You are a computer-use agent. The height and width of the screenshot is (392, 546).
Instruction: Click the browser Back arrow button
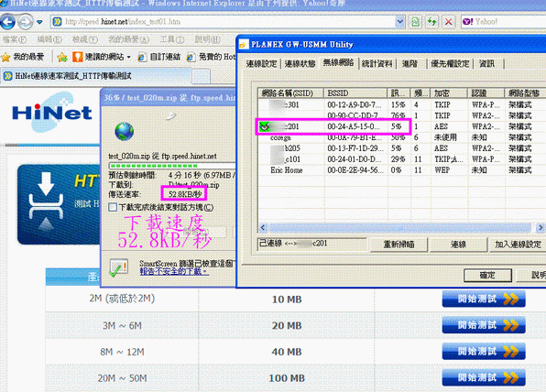coord(7,22)
